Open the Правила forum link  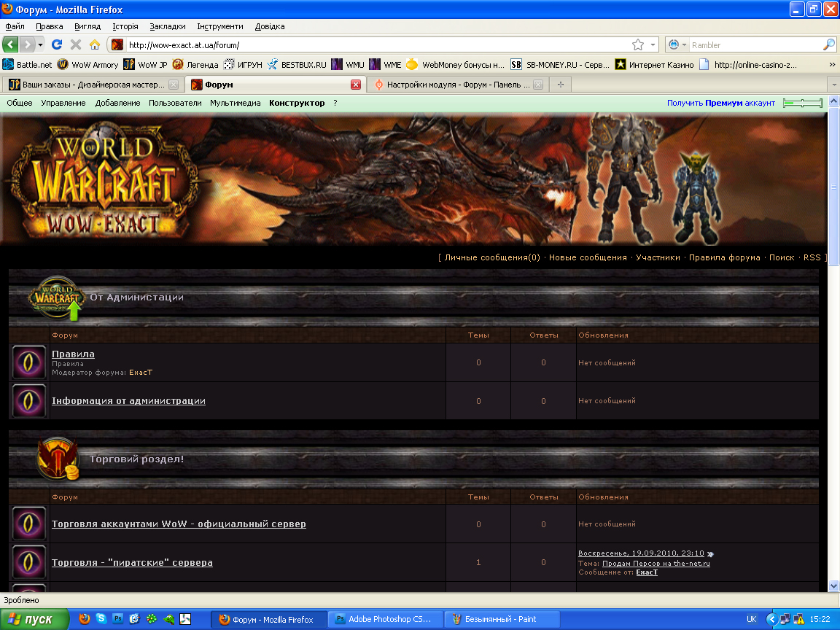tap(73, 354)
